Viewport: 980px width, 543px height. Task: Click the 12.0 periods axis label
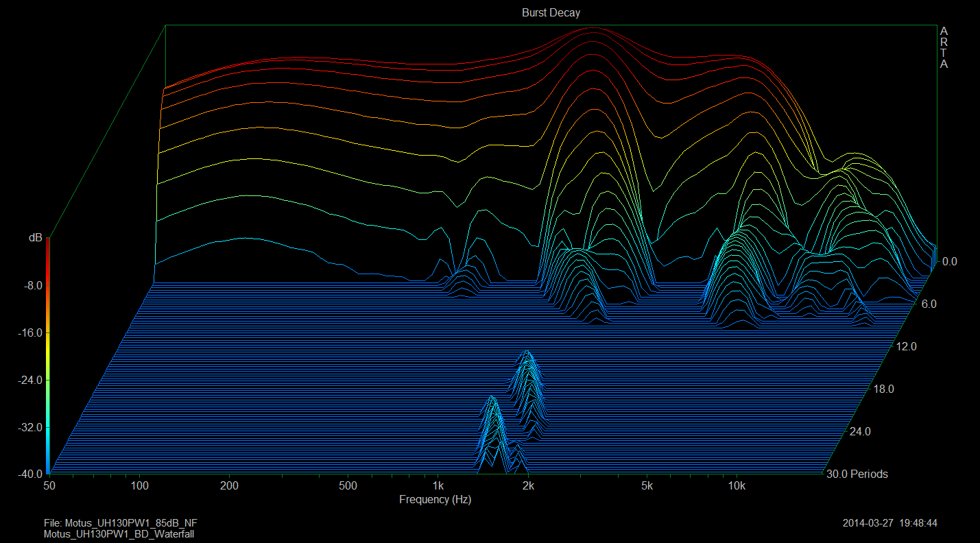pos(907,347)
